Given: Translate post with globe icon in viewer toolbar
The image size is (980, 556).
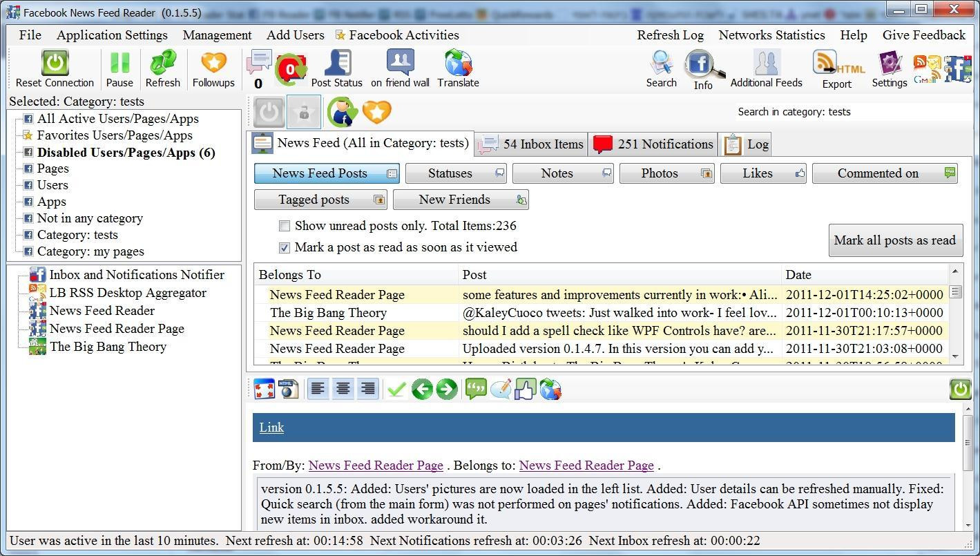Looking at the screenshot, I should tap(550, 390).
